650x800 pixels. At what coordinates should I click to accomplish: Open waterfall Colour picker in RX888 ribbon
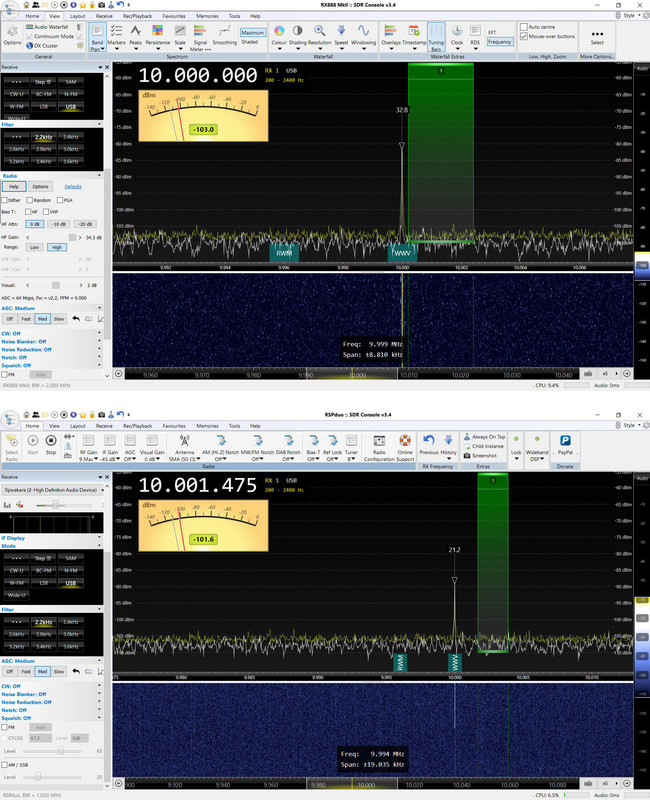tap(279, 37)
